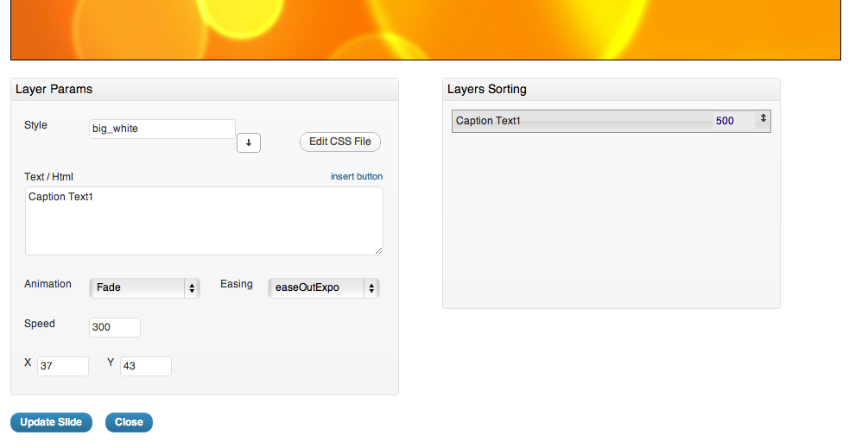Open the Easing dropdown showing easeOutExpo

323,287
